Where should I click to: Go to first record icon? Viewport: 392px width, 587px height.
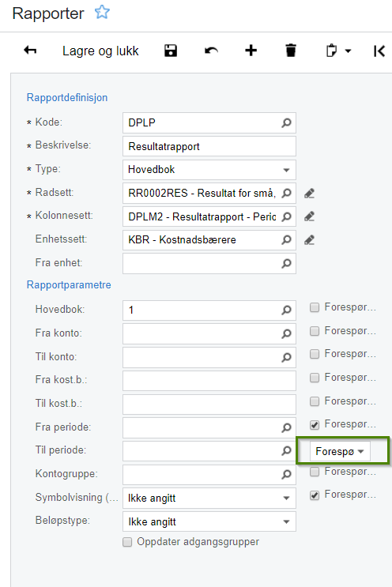(x=379, y=51)
